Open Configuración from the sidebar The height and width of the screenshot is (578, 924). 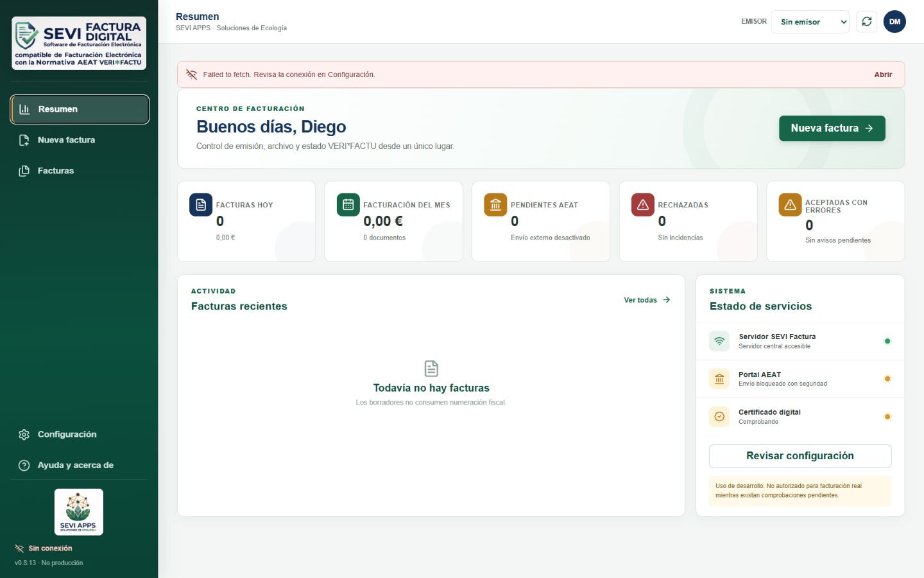(x=80, y=435)
